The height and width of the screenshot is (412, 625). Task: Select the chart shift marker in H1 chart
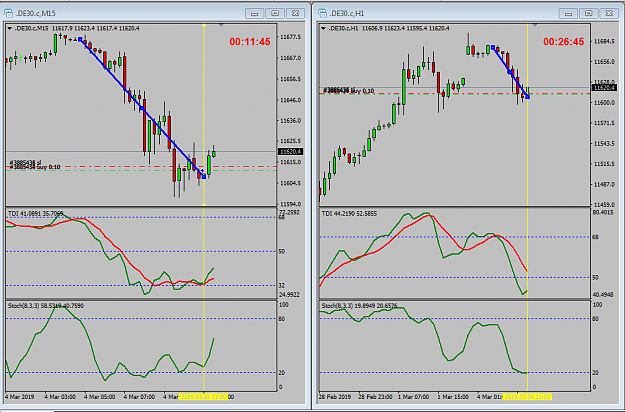[535, 25]
